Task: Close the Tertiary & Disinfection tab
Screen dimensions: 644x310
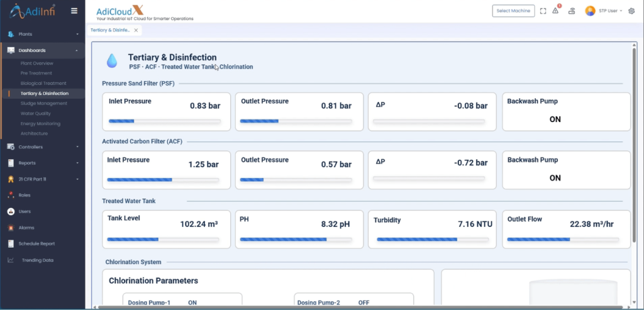Action: [x=136, y=30]
